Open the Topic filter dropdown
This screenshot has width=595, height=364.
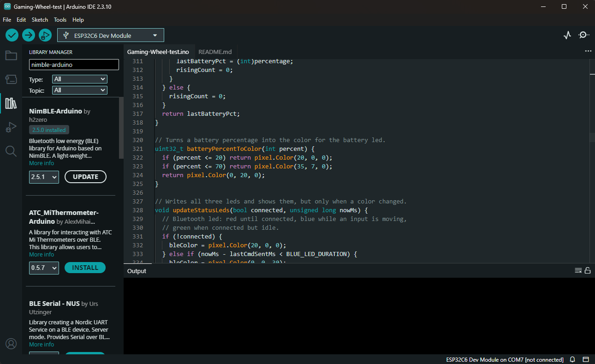pyautogui.click(x=80, y=90)
